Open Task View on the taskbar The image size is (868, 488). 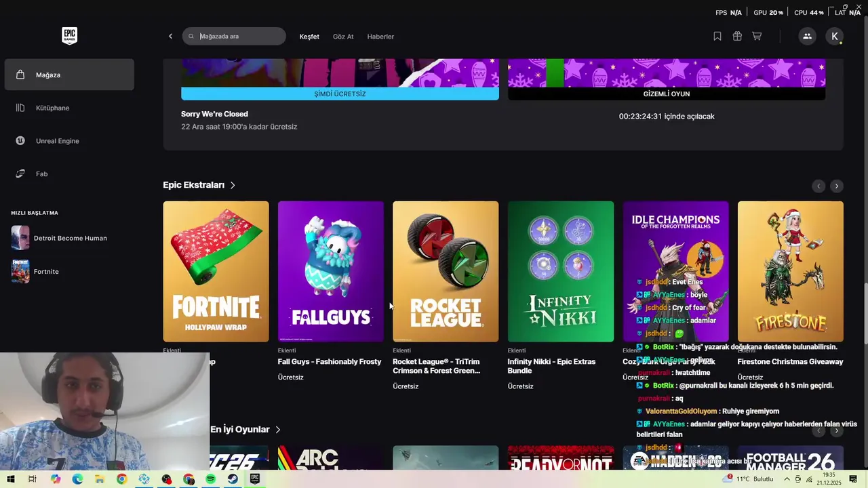(32, 479)
